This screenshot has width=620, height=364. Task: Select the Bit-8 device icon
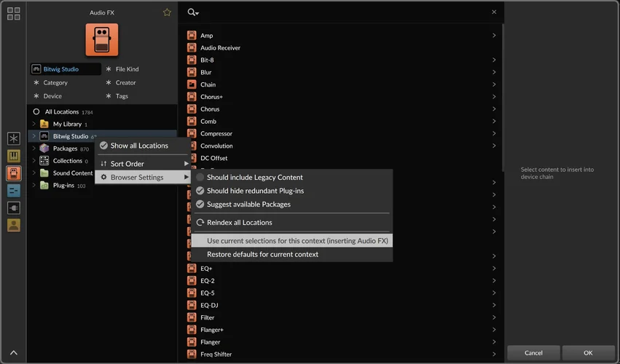pyautogui.click(x=192, y=60)
